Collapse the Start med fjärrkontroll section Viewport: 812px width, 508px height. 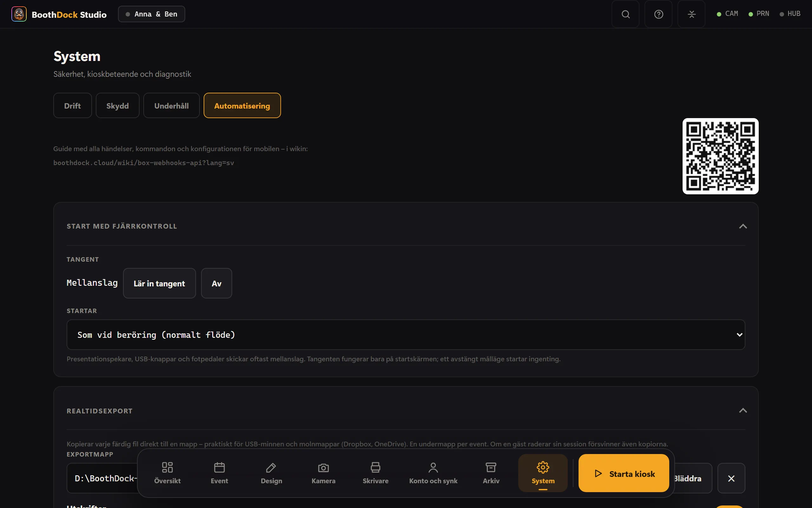click(x=743, y=226)
